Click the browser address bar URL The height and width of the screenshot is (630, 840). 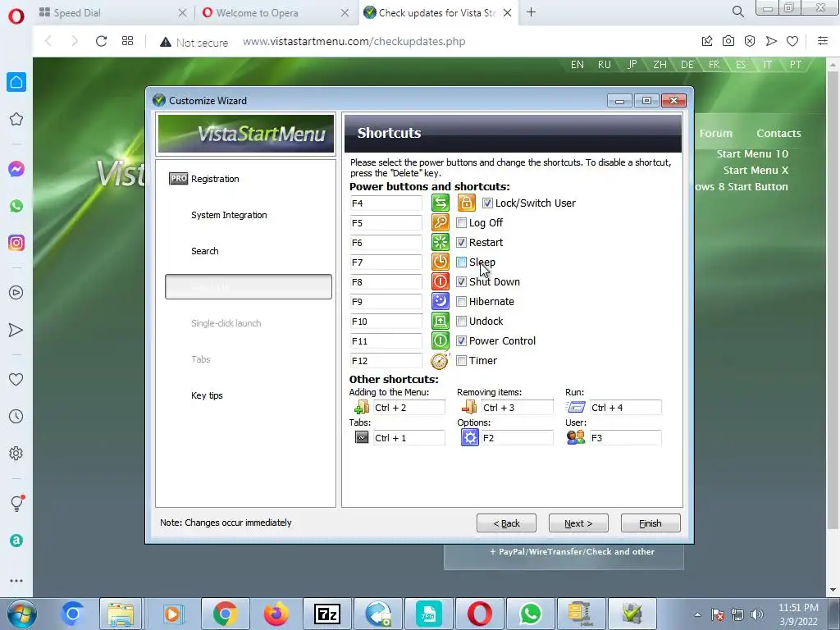click(x=354, y=41)
